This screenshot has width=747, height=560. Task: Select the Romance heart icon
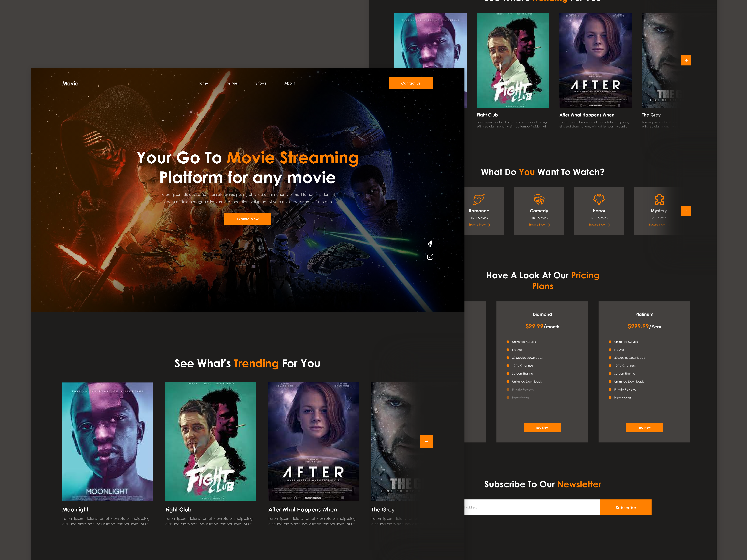click(479, 199)
